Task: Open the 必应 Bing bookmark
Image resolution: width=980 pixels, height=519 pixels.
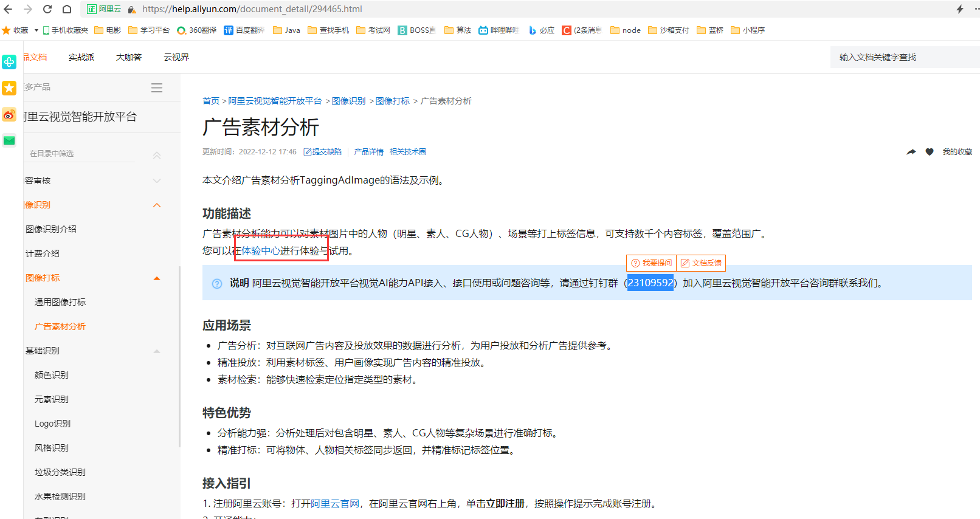Action: pyautogui.click(x=541, y=30)
